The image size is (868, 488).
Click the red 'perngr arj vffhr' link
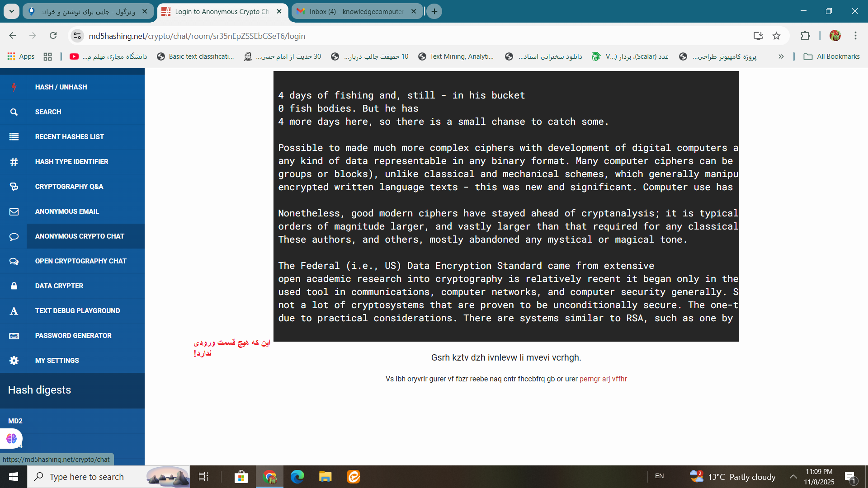[x=603, y=379]
